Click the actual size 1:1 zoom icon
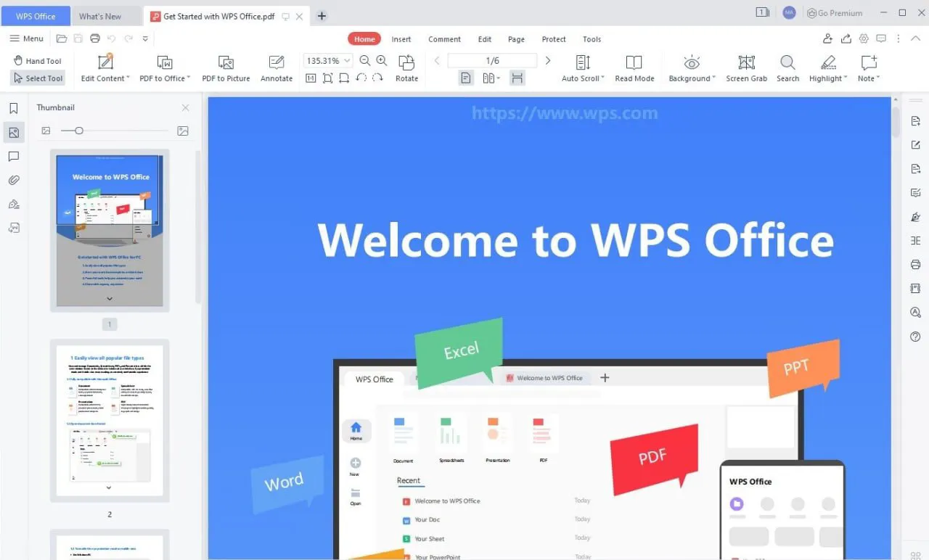The image size is (929, 560). [x=310, y=78]
